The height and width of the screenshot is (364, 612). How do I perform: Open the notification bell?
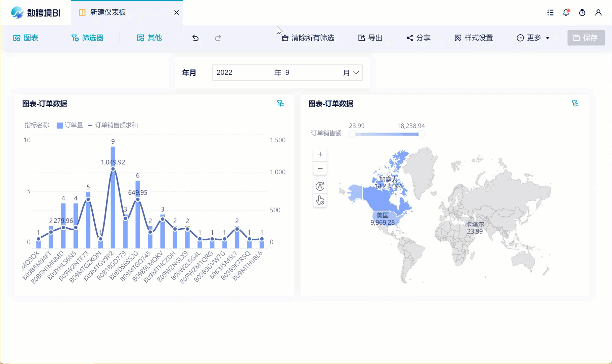pos(566,13)
